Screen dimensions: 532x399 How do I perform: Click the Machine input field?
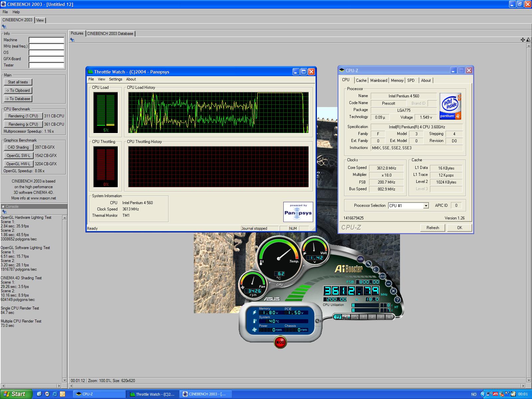[46, 40]
